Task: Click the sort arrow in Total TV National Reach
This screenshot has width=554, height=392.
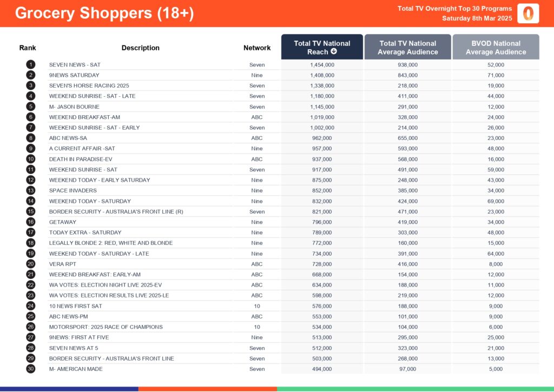Action: (334, 52)
